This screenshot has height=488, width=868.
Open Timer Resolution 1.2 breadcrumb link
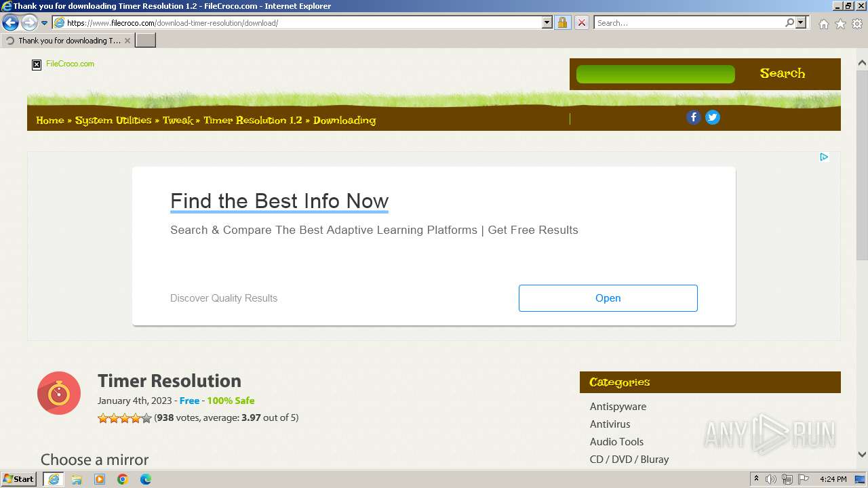[x=253, y=120]
